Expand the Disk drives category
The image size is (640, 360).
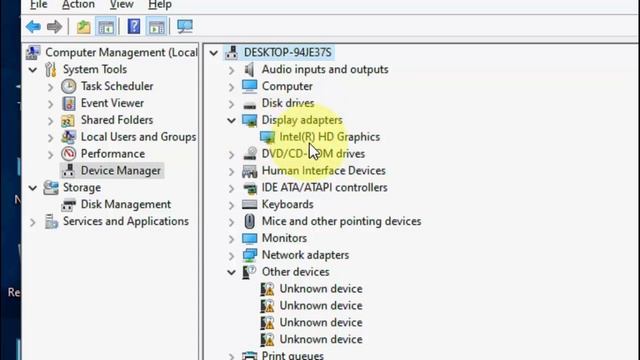coord(231,104)
